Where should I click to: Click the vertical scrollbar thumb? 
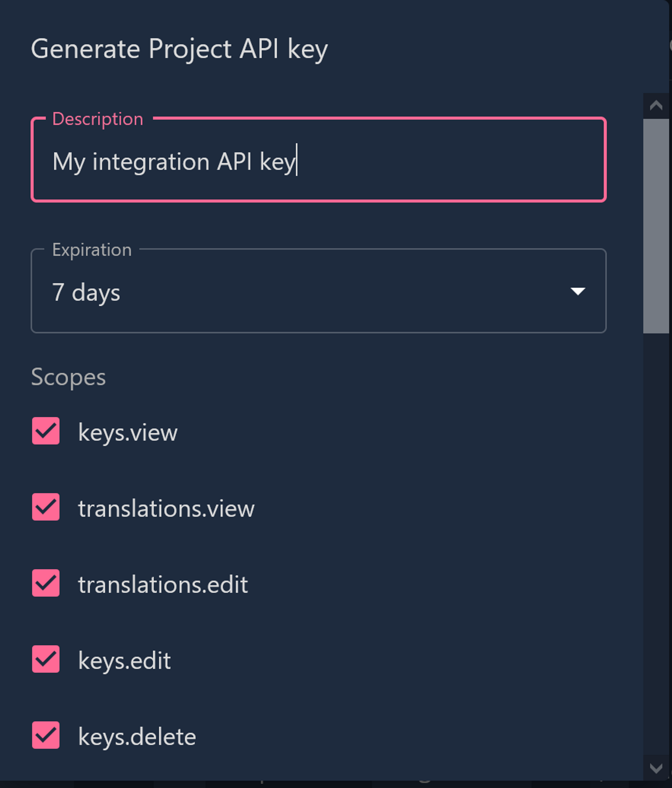pyautogui.click(x=656, y=226)
